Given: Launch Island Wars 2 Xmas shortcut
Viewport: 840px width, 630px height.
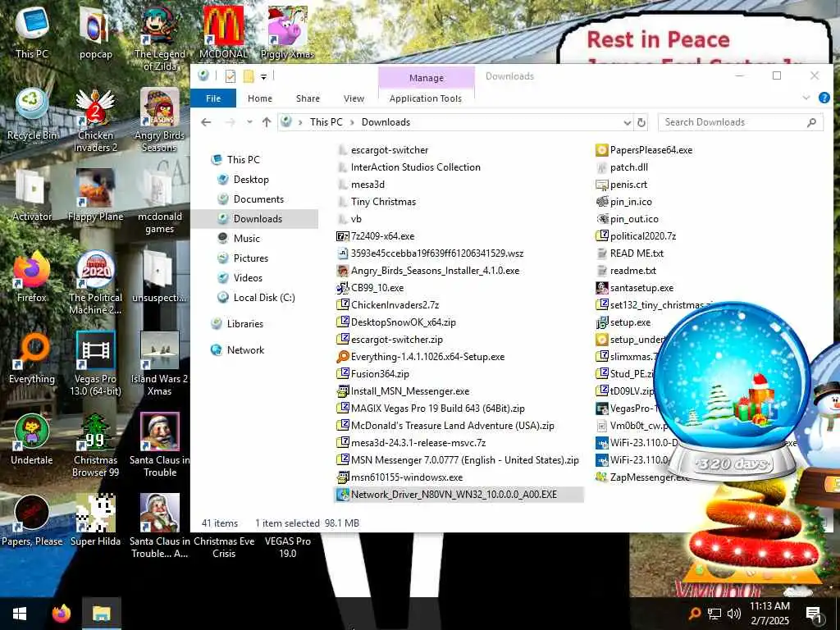Looking at the screenshot, I should pos(160,364).
